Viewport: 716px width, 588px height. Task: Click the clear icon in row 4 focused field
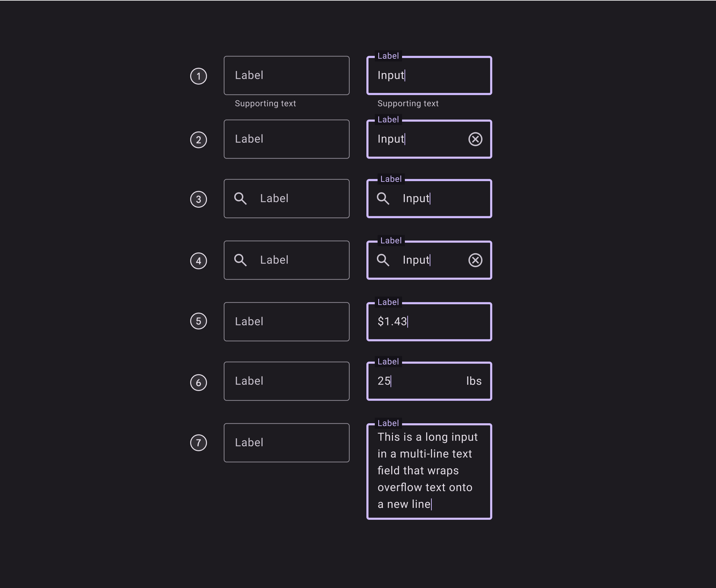(x=475, y=260)
